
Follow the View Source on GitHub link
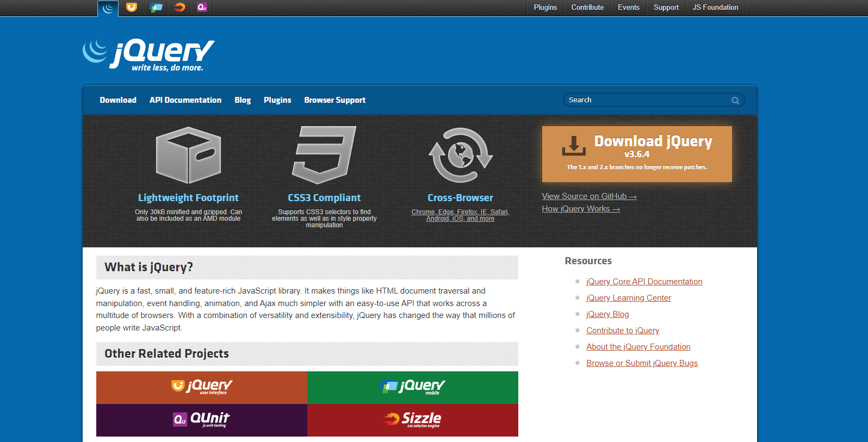[x=589, y=196]
